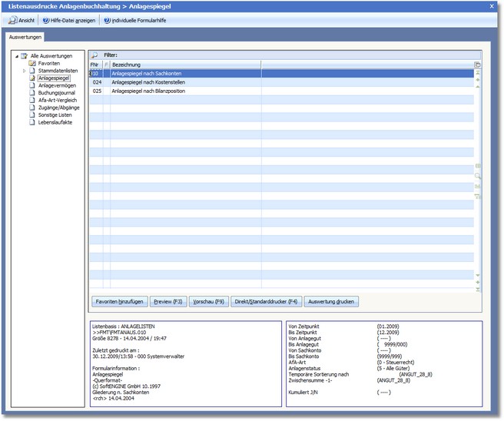Jump to first record arrow in grid
The height and width of the screenshot is (421, 504).
coord(477,73)
